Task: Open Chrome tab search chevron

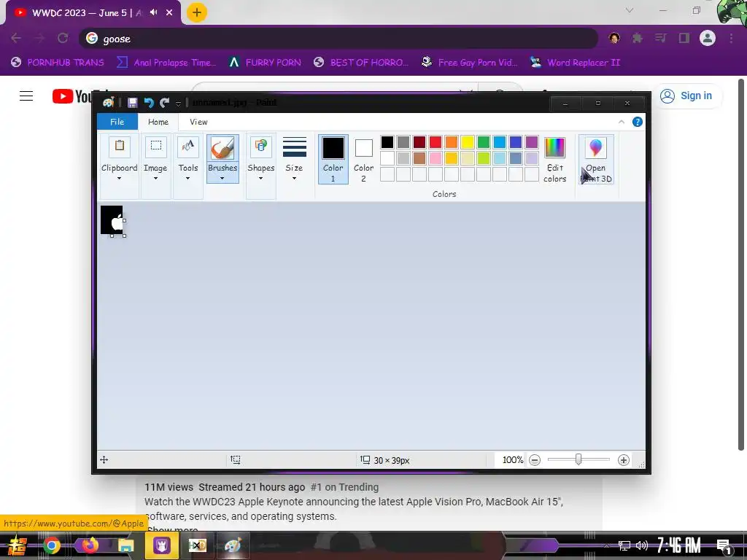Action: pyautogui.click(x=630, y=10)
